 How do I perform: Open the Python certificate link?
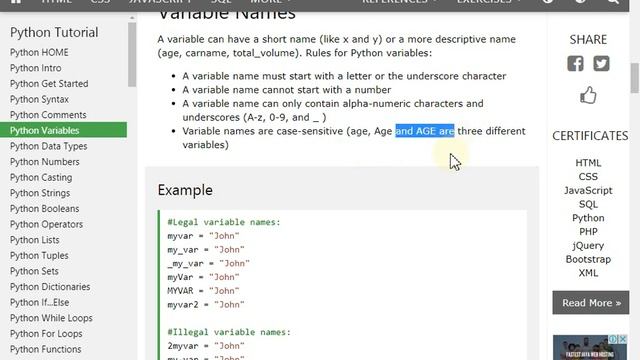tap(588, 218)
